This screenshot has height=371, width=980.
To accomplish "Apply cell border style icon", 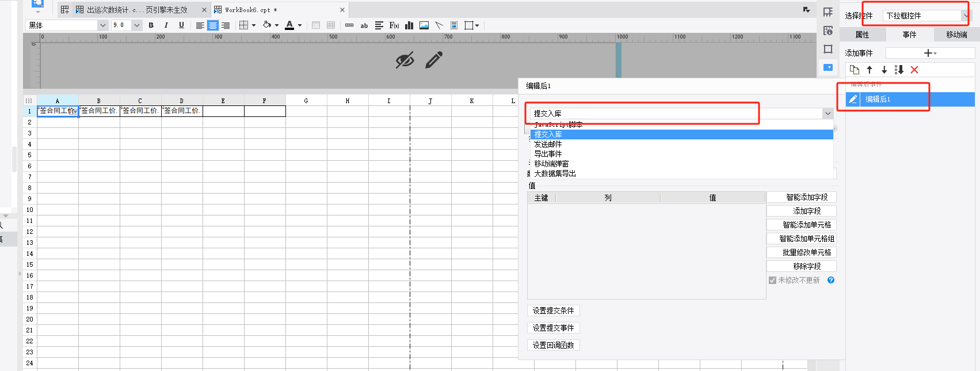I will tap(244, 25).
